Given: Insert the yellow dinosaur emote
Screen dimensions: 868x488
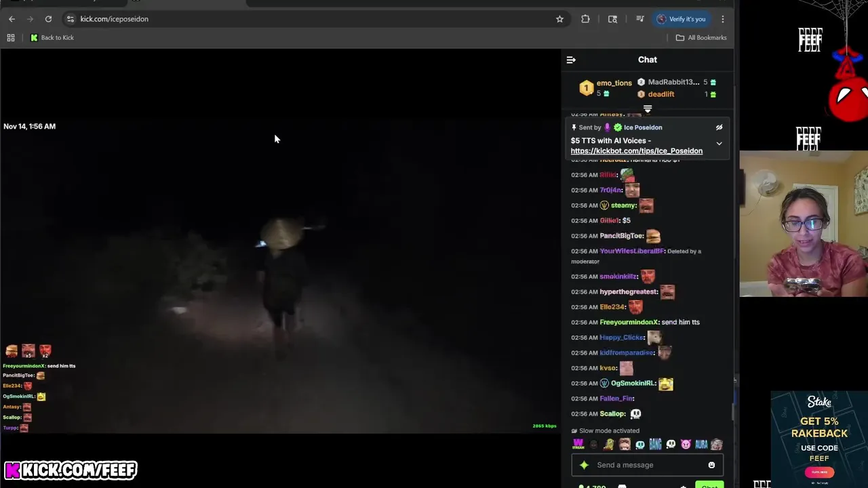Looking at the screenshot, I should coord(609,445).
